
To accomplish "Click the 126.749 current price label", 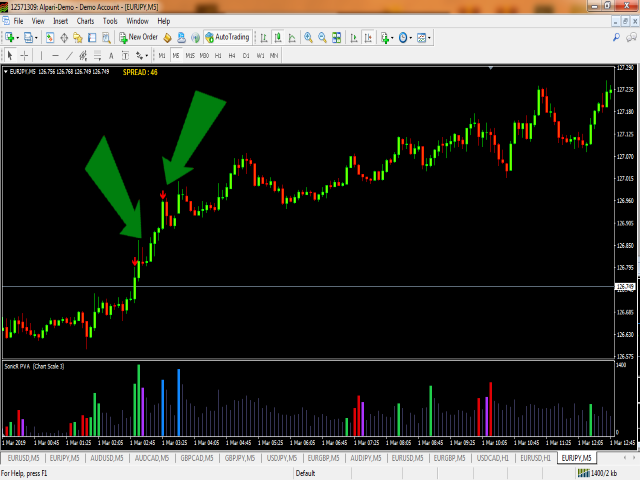I will coord(625,287).
